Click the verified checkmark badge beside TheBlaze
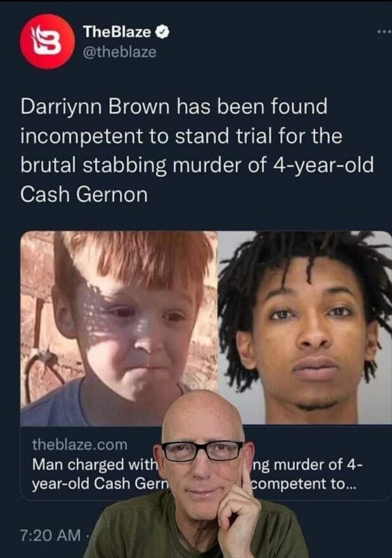 pos(163,32)
